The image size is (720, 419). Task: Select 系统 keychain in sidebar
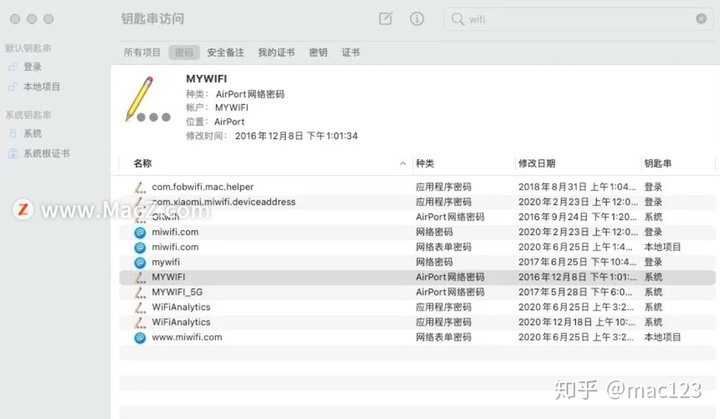click(32, 134)
